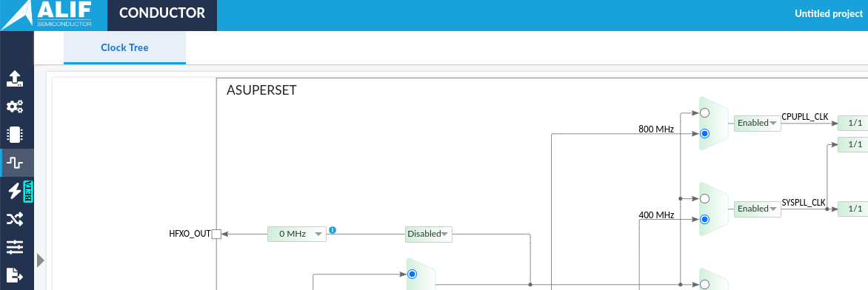Click the CONDUCTOR header title
The height and width of the screenshot is (290, 868).
[x=162, y=13]
